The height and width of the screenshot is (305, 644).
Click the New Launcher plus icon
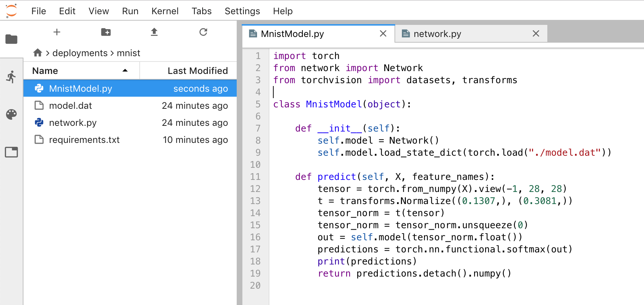pyautogui.click(x=57, y=32)
